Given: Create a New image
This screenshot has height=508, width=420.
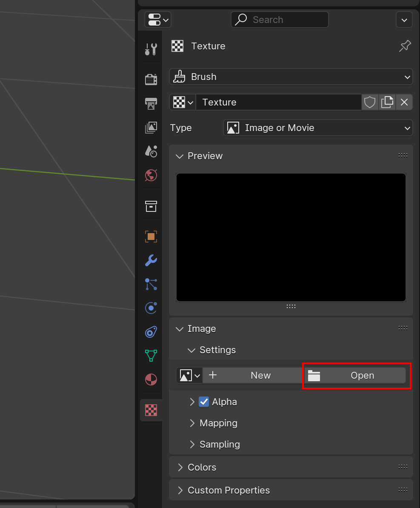Looking at the screenshot, I should pyautogui.click(x=253, y=376).
